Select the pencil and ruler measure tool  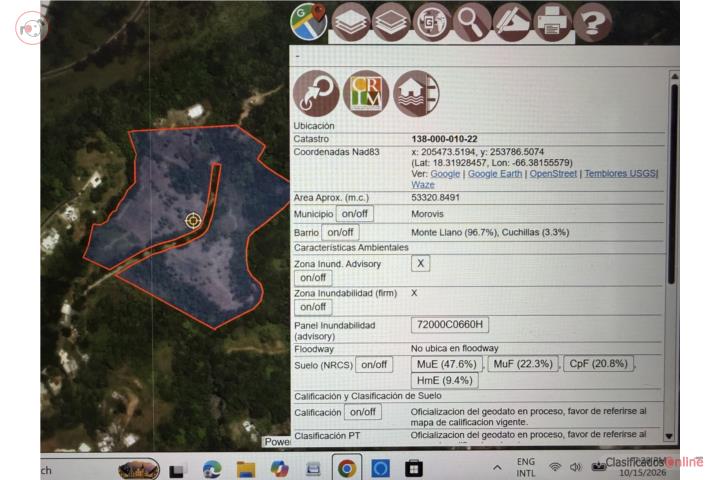pos(512,22)
